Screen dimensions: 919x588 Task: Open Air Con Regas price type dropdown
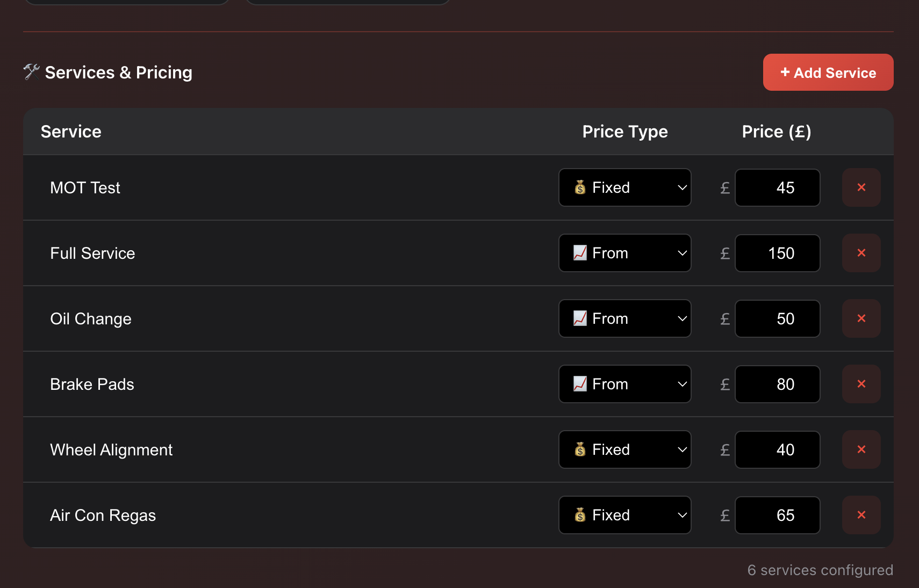pos(624,515)
